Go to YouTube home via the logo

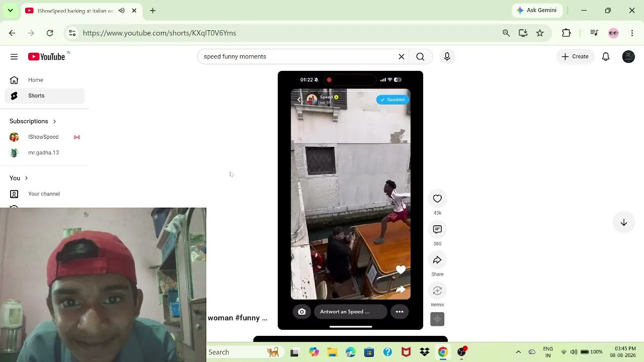pos(46,57)
